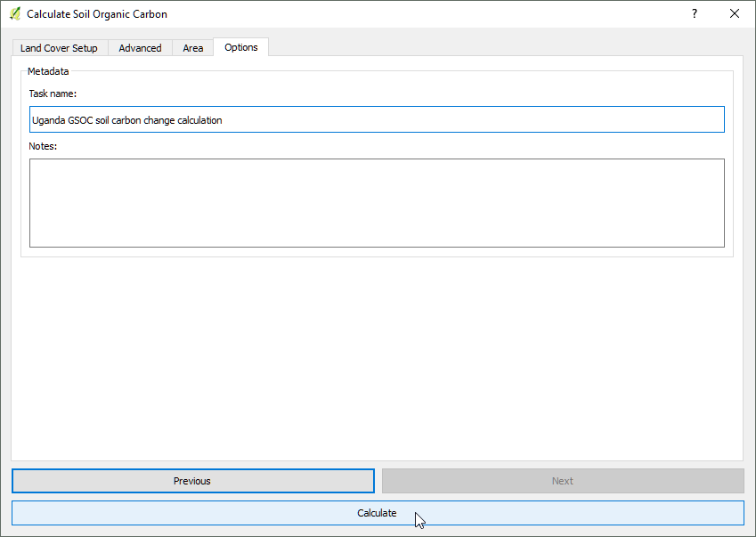Click the "Task name:" label
Viewport: 756px width, 537px height.
pos(53,94)
